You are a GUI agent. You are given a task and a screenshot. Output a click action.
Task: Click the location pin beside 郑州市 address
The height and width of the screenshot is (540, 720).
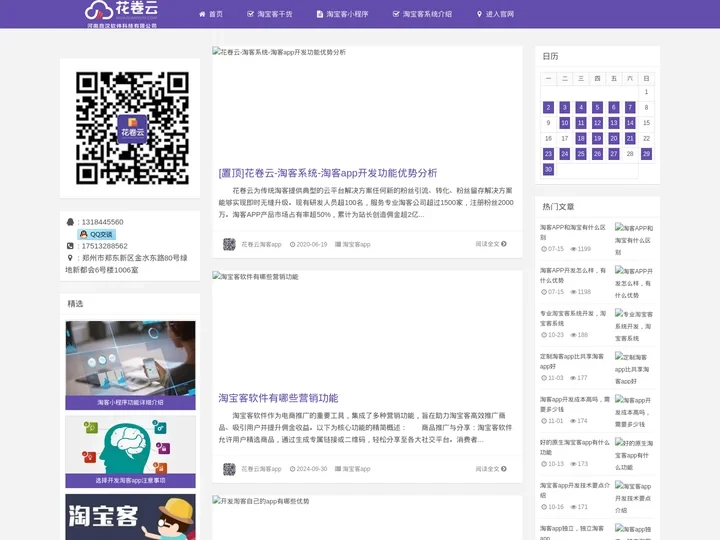tap(70, 258)
